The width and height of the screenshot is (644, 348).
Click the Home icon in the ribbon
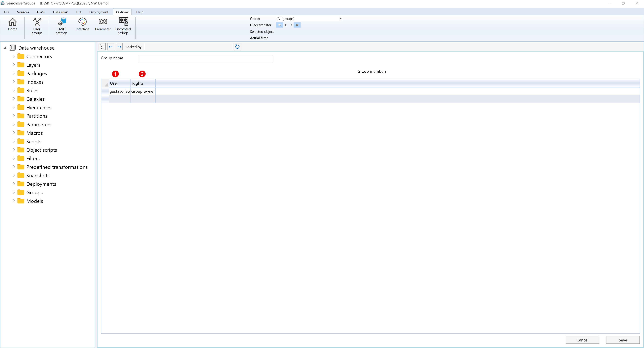point(13,24)
